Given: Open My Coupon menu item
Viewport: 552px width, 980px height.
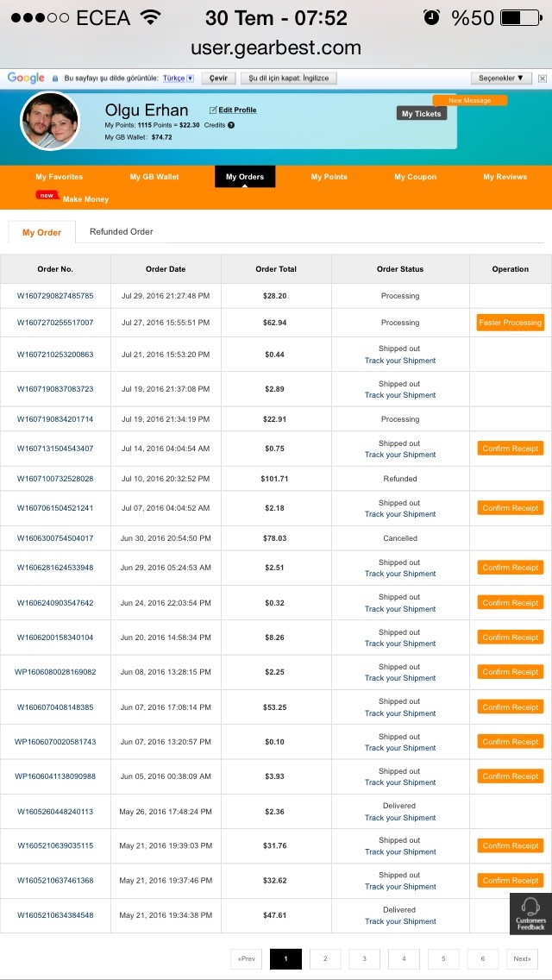Looking at the screenshot, I should (415, 177).
